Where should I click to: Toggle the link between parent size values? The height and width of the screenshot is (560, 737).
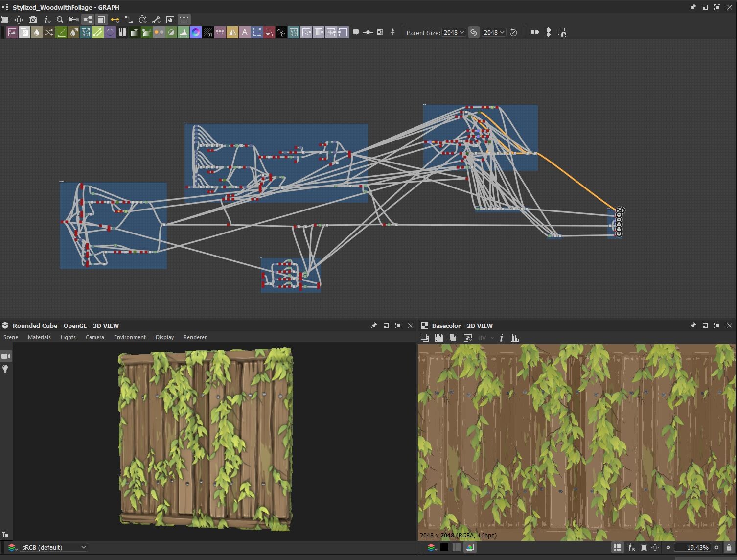click(474, 32)
